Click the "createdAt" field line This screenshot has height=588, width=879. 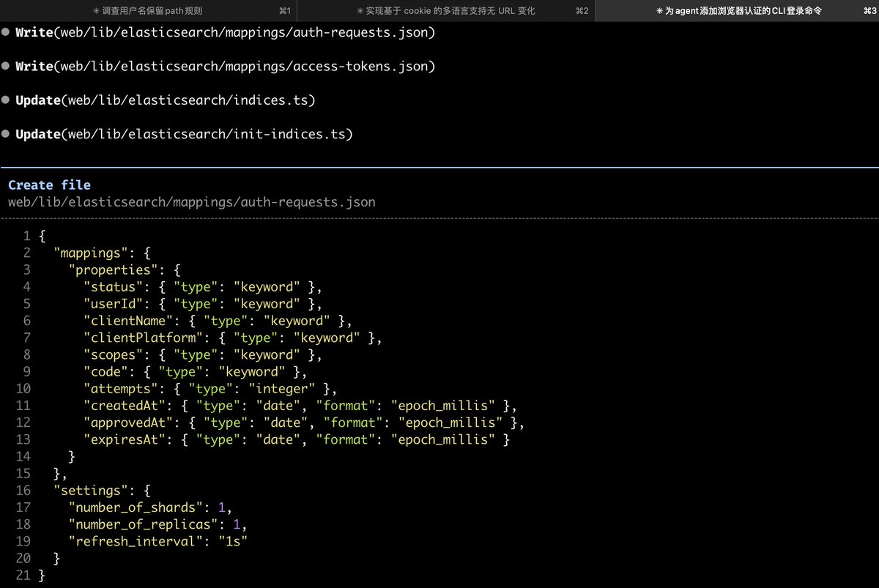300,404
